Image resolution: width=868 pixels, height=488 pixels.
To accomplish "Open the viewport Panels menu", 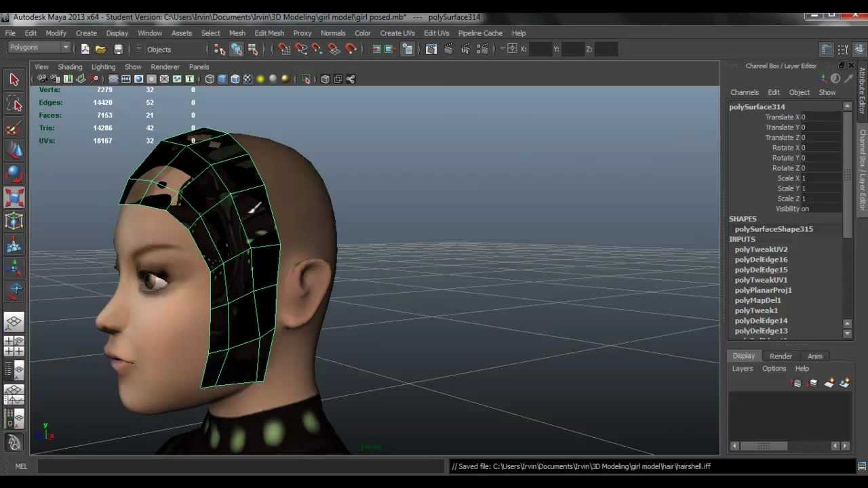I will point(199,67).
